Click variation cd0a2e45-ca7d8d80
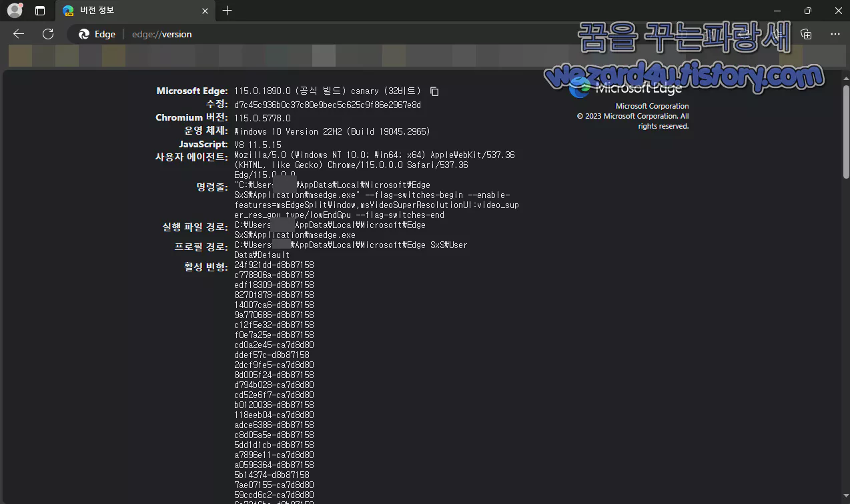Viewport: 850px width, 504px height. point(274,345)
